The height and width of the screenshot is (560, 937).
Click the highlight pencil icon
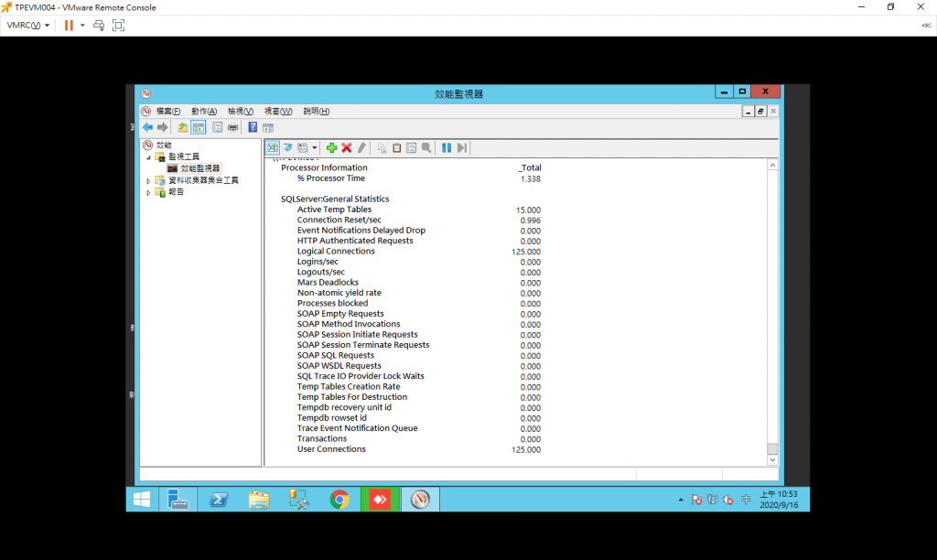pyautogui.click(x=361, y=147)
